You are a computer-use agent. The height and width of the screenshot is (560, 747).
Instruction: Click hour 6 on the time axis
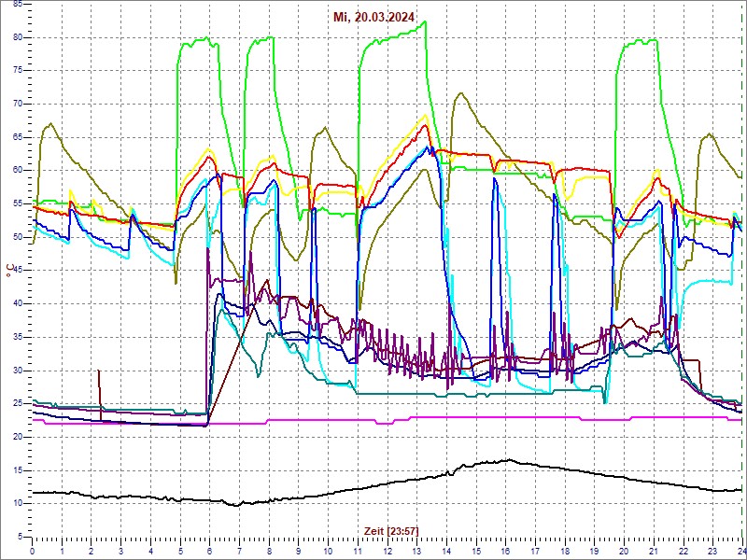coord(209,551)
